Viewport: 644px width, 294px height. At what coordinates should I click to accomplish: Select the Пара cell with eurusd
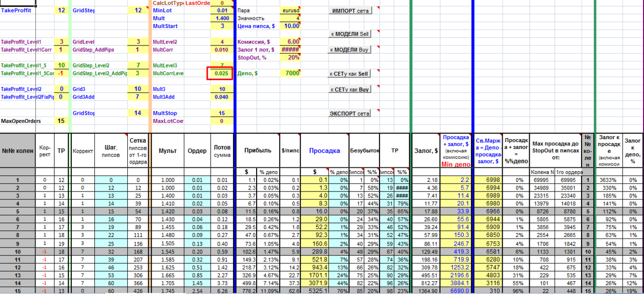(x=291, y=10)
